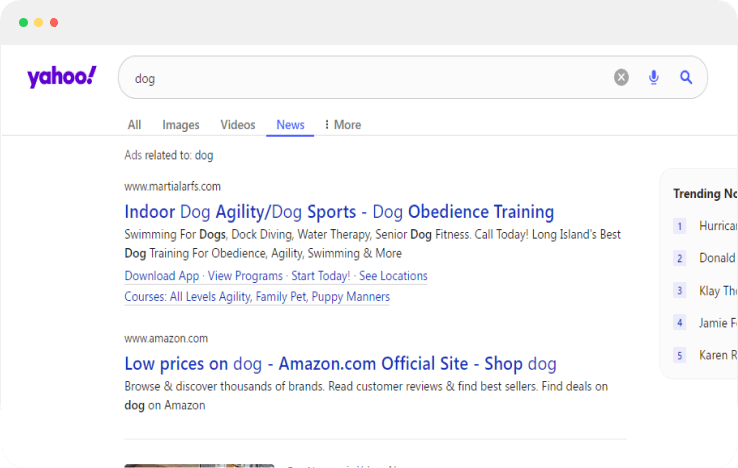Screen dimensions: 738x468
Task: Switch to the Images tab
Action: pyautogui.click(x=181, y=125)
